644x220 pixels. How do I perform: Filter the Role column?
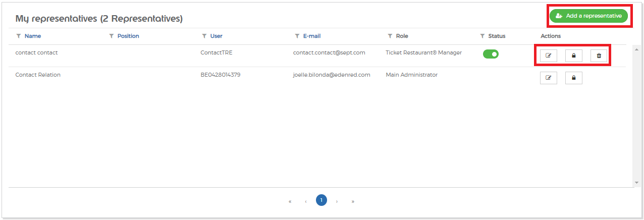pyautogui.click(x=390, y=36)
